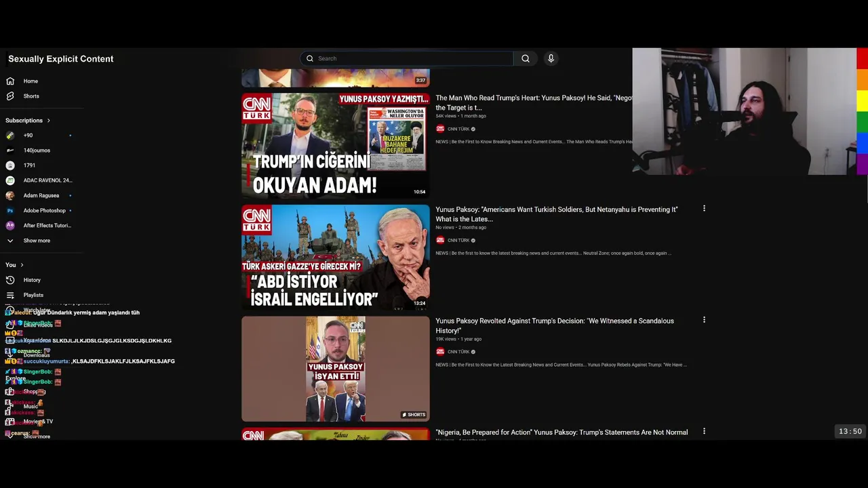Go to Shorts in sidebar
This screenshot has width=868, height=488.
click(31, 96)
